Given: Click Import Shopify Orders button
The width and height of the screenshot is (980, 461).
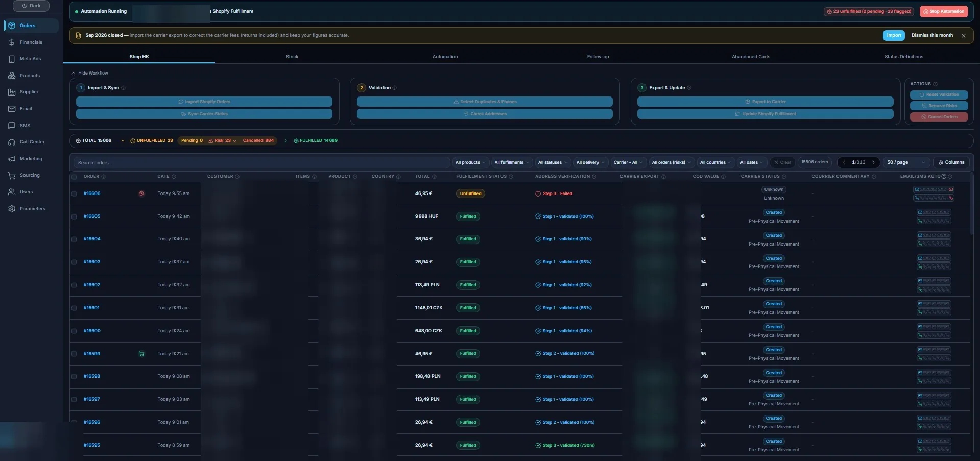Looking at the screenshot, I should 204,102.
